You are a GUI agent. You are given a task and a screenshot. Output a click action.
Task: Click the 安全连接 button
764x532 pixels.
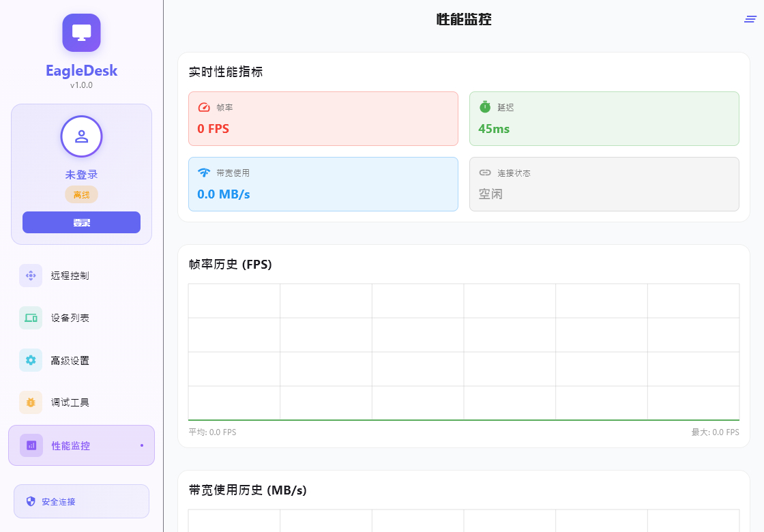click(81, 501)
